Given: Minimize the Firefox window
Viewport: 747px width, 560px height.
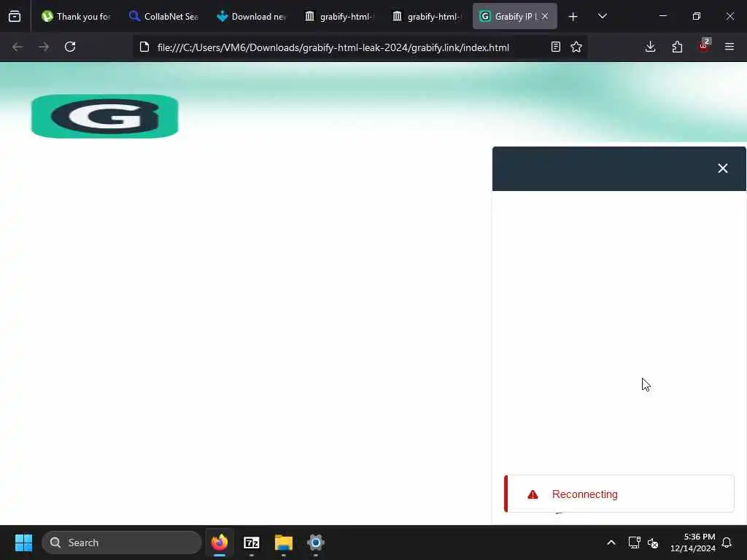Looking at the screenshot, I should point(662,17).
